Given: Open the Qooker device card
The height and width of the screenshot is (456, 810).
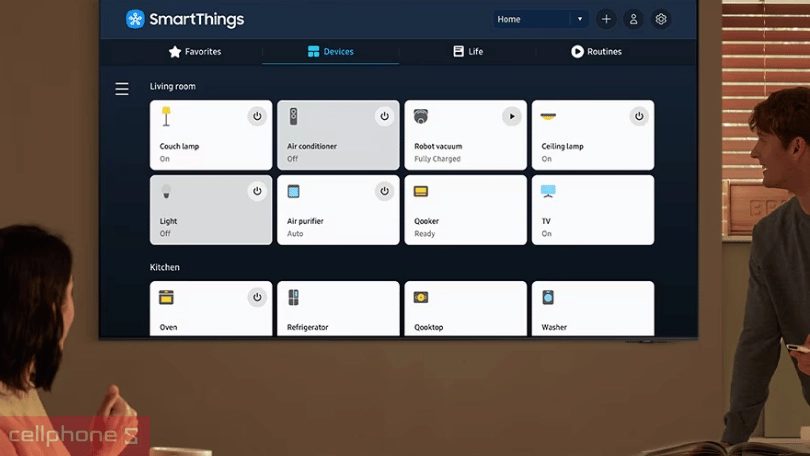Looking at the screenshot, I should click(x=465, y=210).
